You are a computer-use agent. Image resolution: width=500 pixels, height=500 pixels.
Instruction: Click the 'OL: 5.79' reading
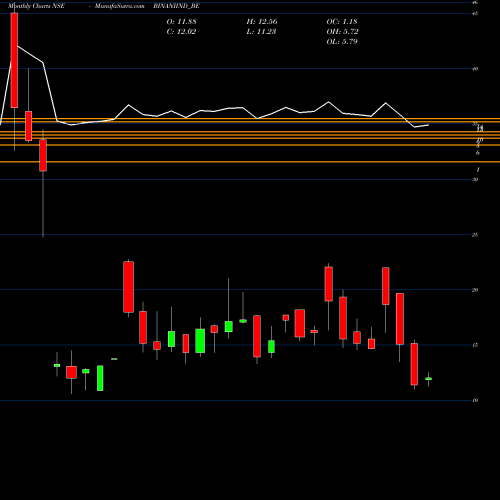[342, 42]
